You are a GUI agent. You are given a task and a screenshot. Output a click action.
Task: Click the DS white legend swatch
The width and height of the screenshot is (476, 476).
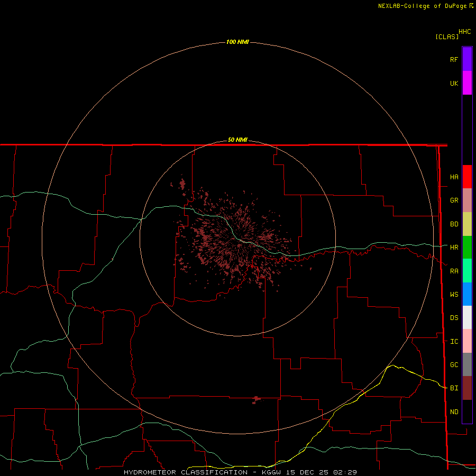(x=467, y=317)
